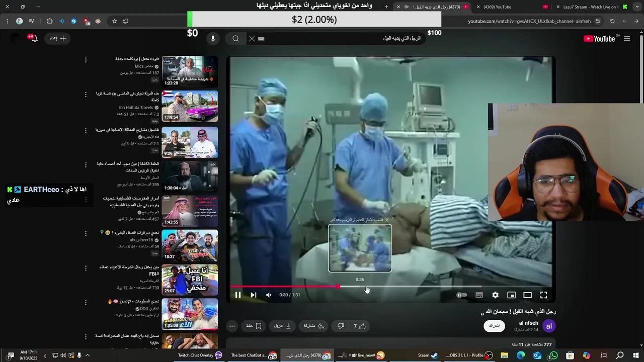Open the Ibn Hattuta Travels channel link
The width and height of the screenshot is (644, 362).
[136, 108]
